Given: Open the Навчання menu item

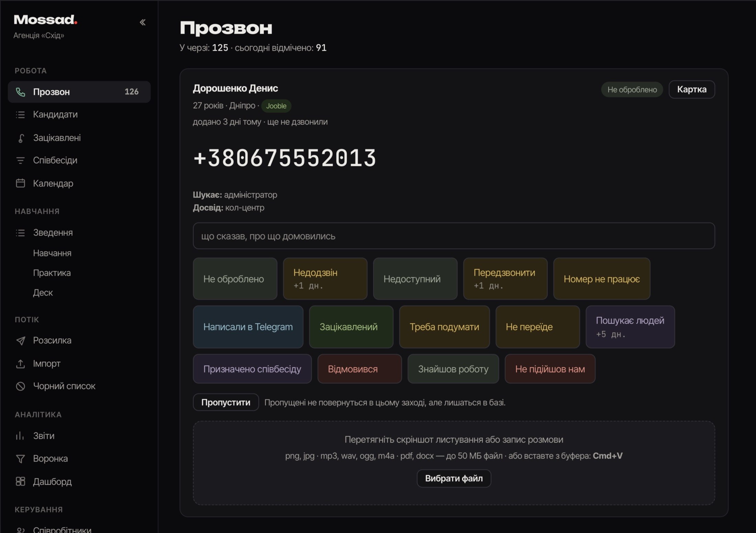Looking at the screenshot, I should tap(52, 253).
